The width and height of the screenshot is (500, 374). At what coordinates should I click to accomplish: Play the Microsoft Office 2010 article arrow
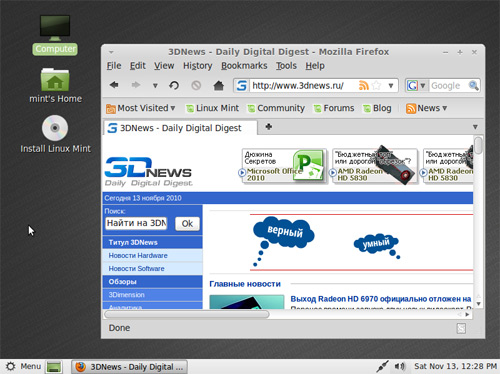tap(242, 173)
